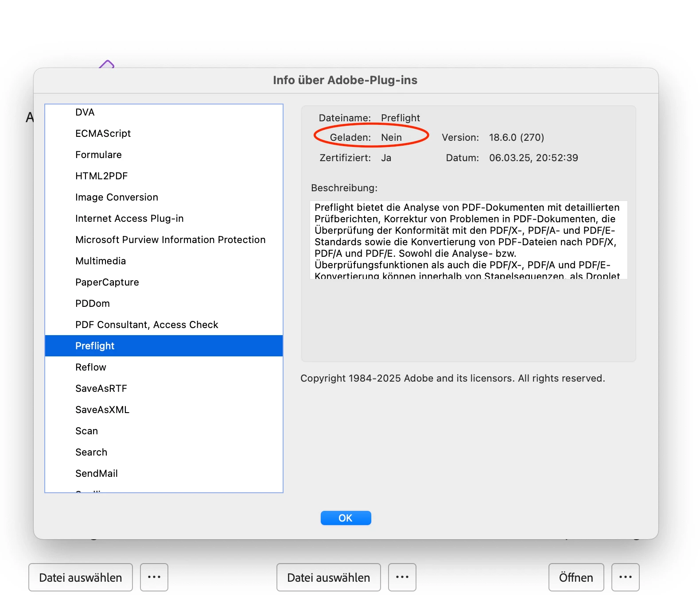Select the SaveAsXML plug-in
The width and height of the screenshot is (700, 595).
click(x=163, y=410)
